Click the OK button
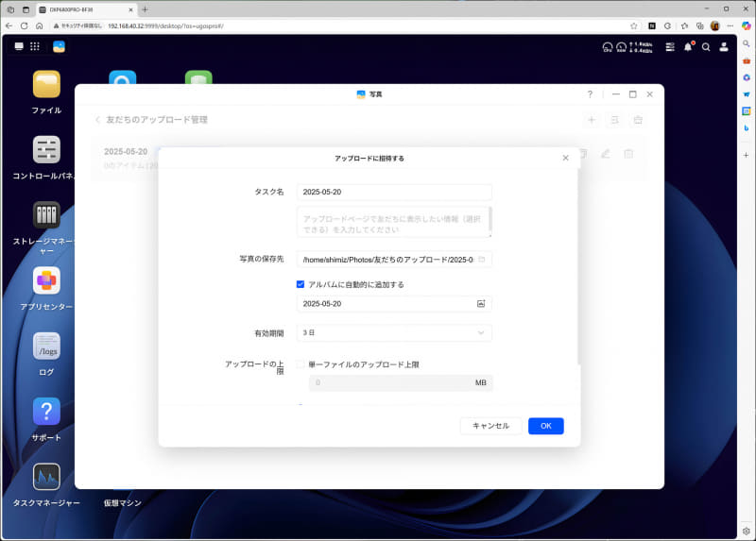Screen dimensions: 756x541 click(x=546, y=426)
